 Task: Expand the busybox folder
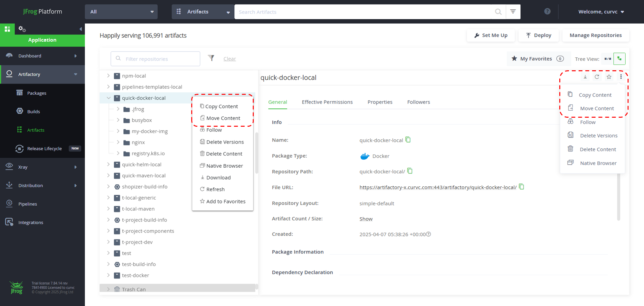coord(118,120)
